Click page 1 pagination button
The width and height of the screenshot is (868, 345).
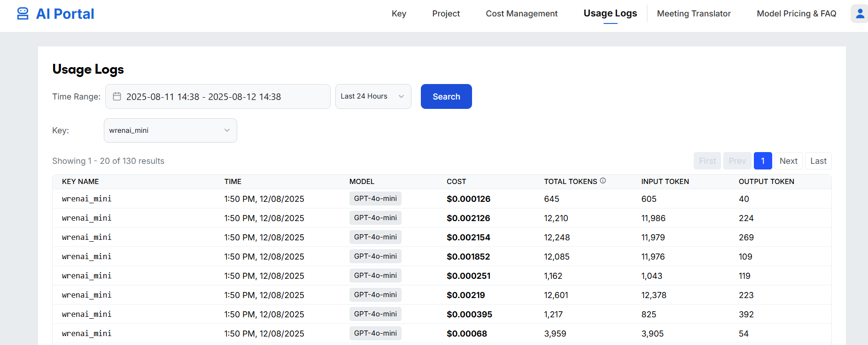(x=763, y=161)
